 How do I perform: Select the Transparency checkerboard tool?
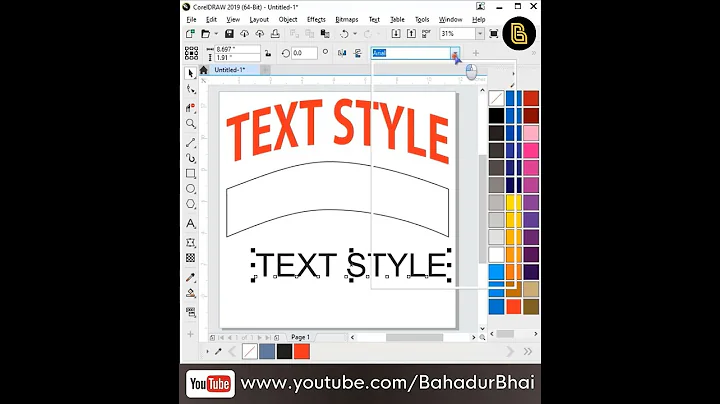[191, 258]
